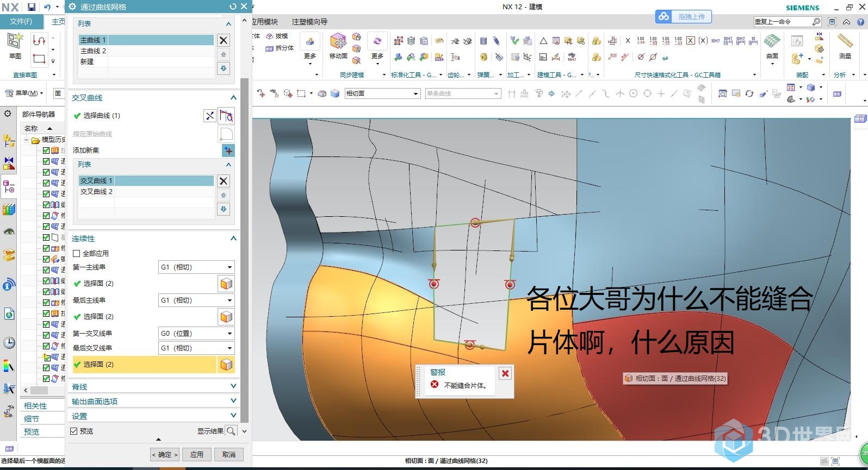The height and width of the screenshot is (470, 868).
Task: Open the navigator settings gear icon
Action: 8,114
